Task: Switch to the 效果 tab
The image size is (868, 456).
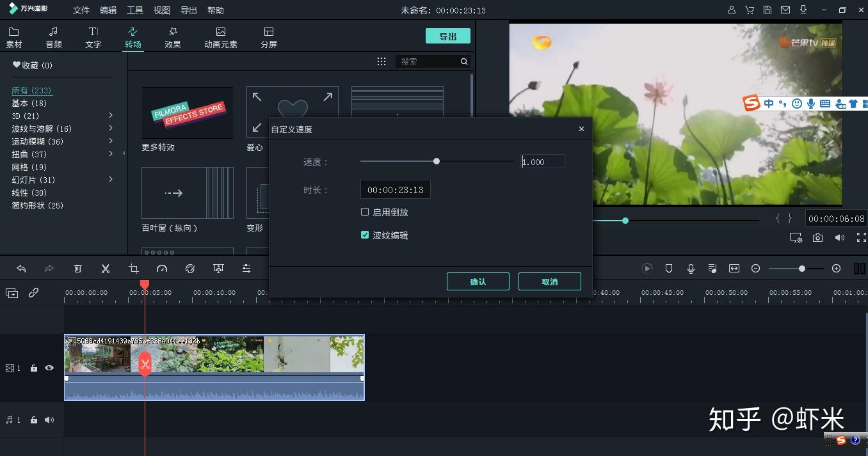Action: click(x=173, y=38)
